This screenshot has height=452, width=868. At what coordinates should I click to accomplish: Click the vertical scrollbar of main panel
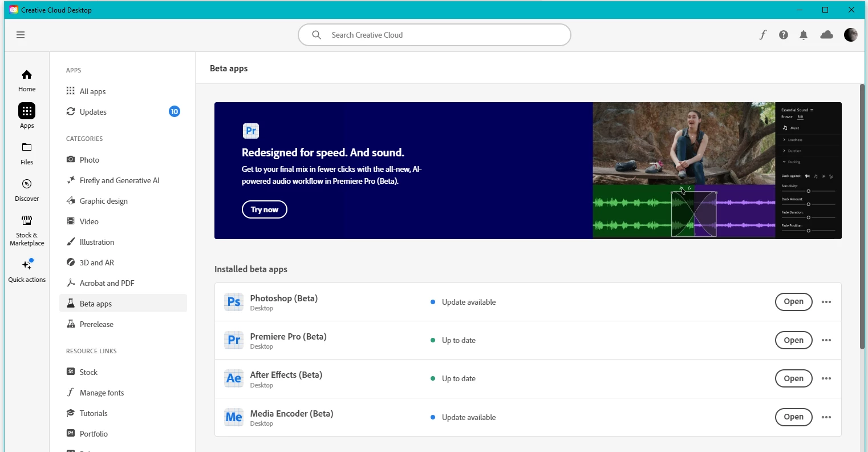point(862,217)
